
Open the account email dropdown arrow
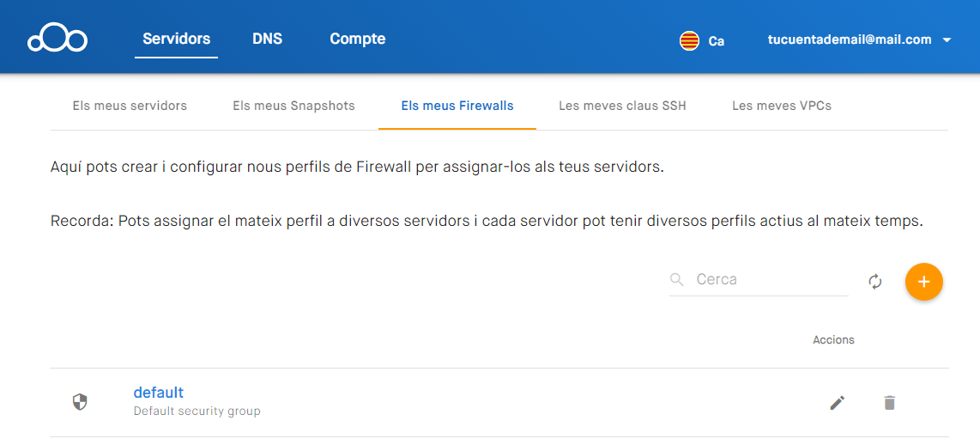pyautogui.click(x=947, y=40)
